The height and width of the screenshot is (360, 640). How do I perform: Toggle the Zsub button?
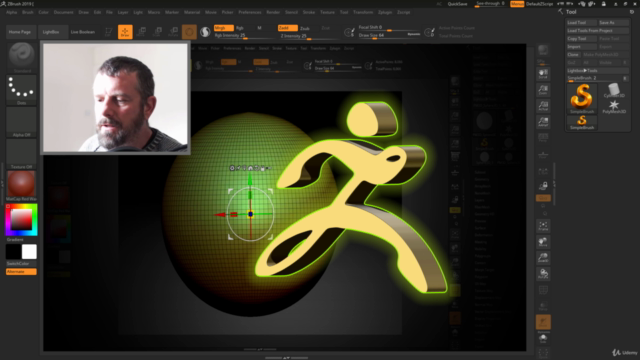coord(305,28)
